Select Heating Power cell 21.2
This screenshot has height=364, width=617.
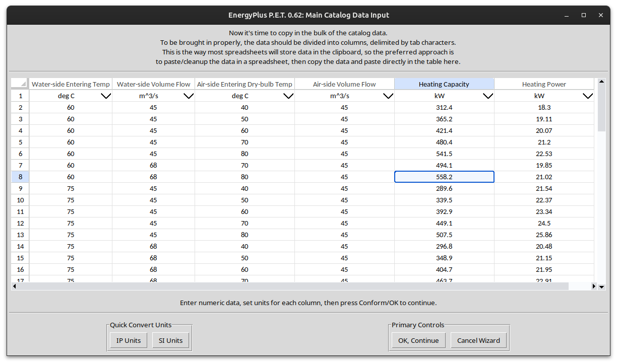click(544, 142)
